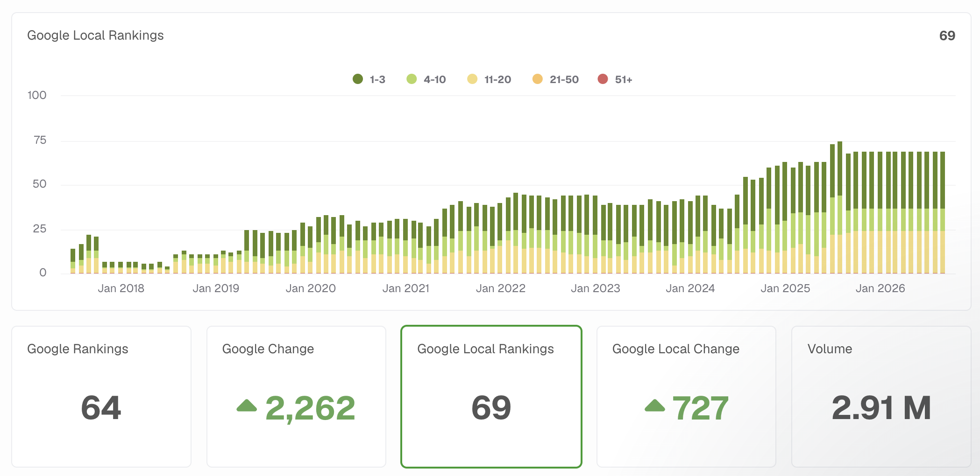
Task: Click the 75 y-axis label
Action: coord(40,140)
